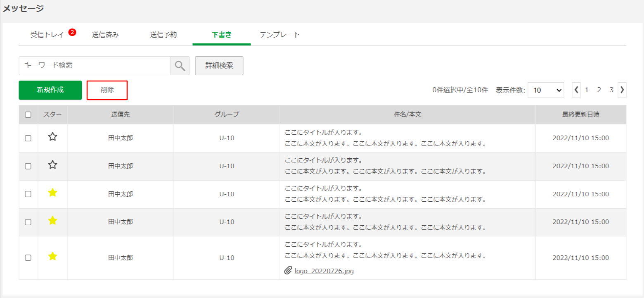Click the red unread badge on 受信トレイ
Viewport: 644px width, 298px height.
72,32
